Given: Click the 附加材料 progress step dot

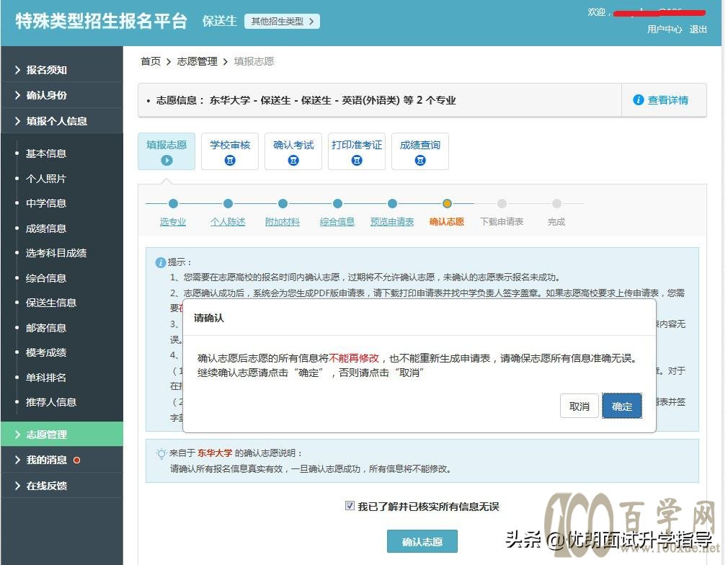Looking at the screenshot, I should (283, 203).
